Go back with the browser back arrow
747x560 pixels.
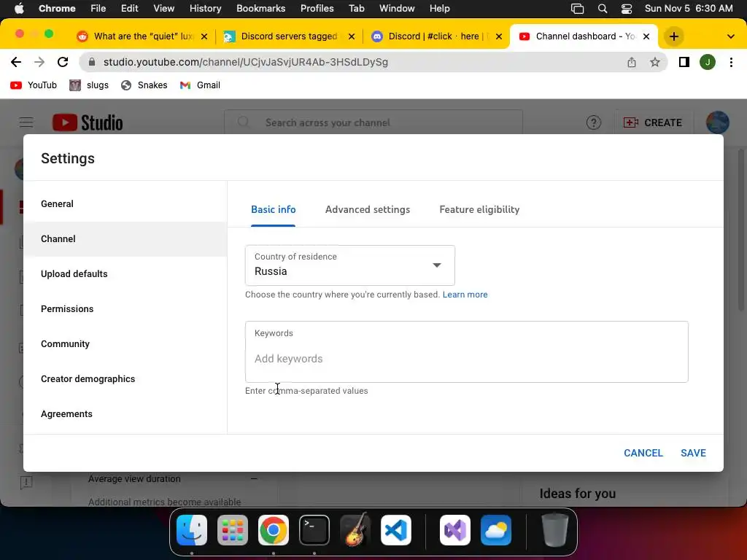coord(16,62)
